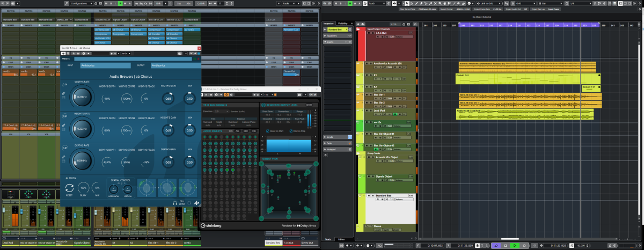Click Locate button on Stereo track

point(378,230)
